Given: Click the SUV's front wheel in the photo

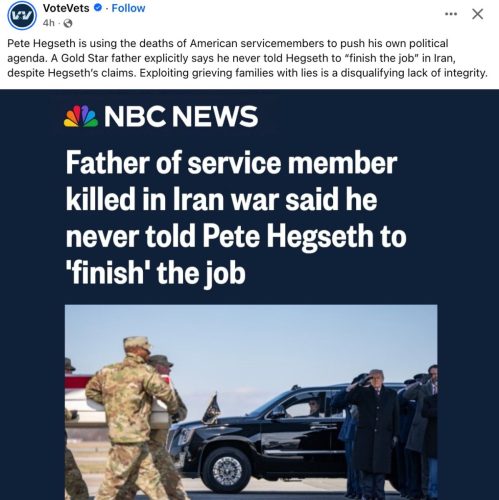Looking at the screenshot, I should [x=227, y=470].
